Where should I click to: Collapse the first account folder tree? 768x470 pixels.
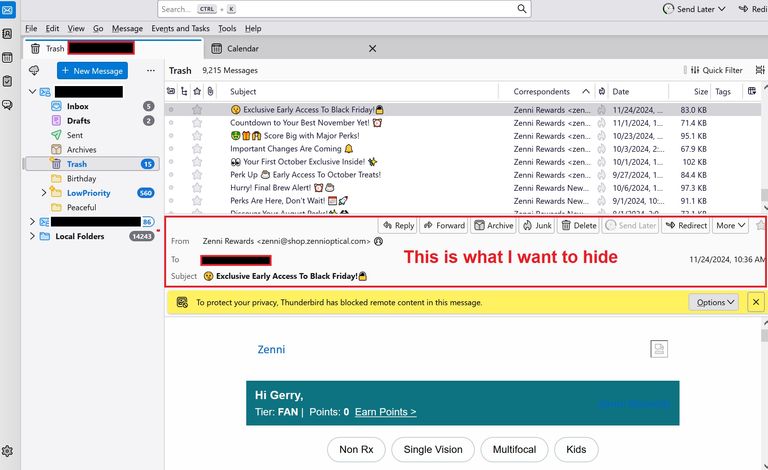32,92
